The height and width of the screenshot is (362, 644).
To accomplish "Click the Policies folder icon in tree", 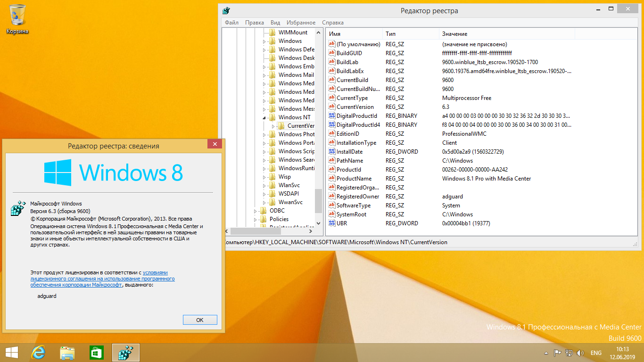I will (264, 219).
